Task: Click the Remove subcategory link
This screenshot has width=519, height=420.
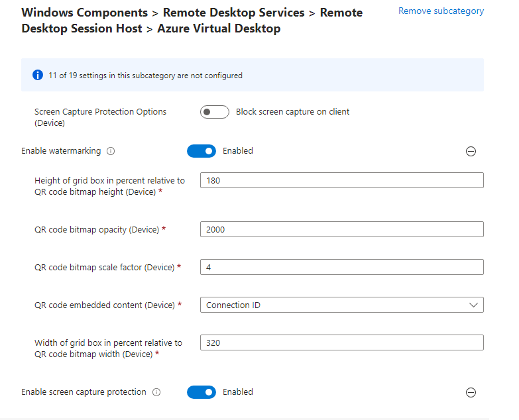Action: tap(441, 11)
